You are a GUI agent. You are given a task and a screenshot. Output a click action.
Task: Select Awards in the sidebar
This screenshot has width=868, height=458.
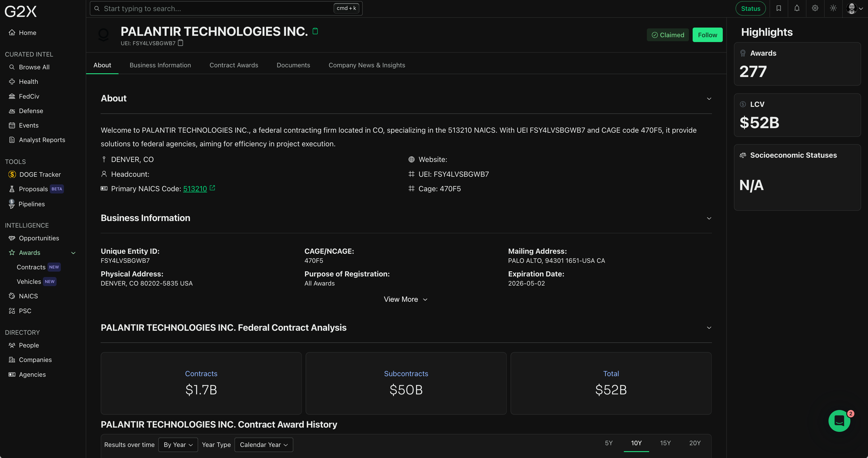(x=30, y=253)
